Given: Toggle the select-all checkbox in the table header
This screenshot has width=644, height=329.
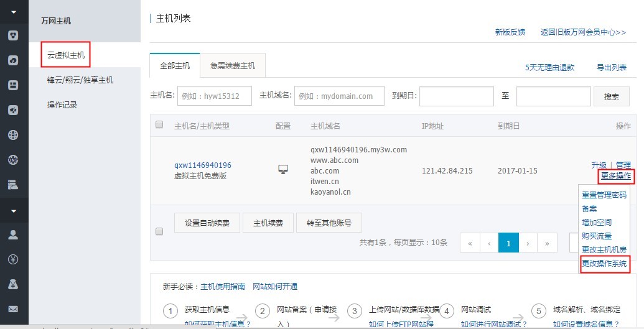Looking at the screenshot, I should coord(159,125).
